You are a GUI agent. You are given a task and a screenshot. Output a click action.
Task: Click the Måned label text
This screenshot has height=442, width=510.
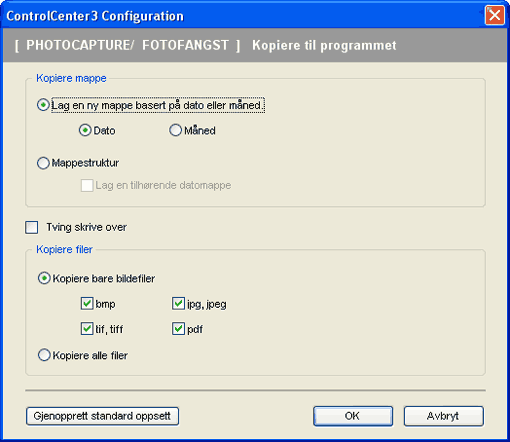(x=200, y=130)
